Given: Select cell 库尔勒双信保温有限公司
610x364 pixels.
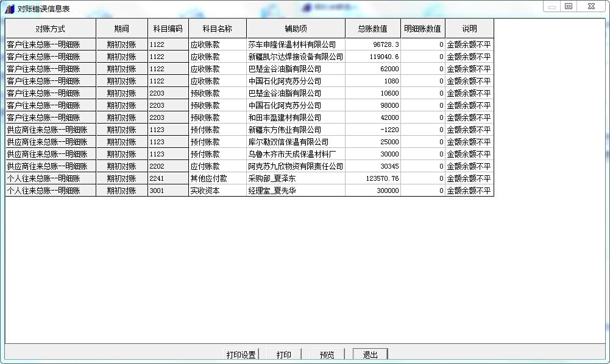Looking at the screenshot, I should [296, 142].
